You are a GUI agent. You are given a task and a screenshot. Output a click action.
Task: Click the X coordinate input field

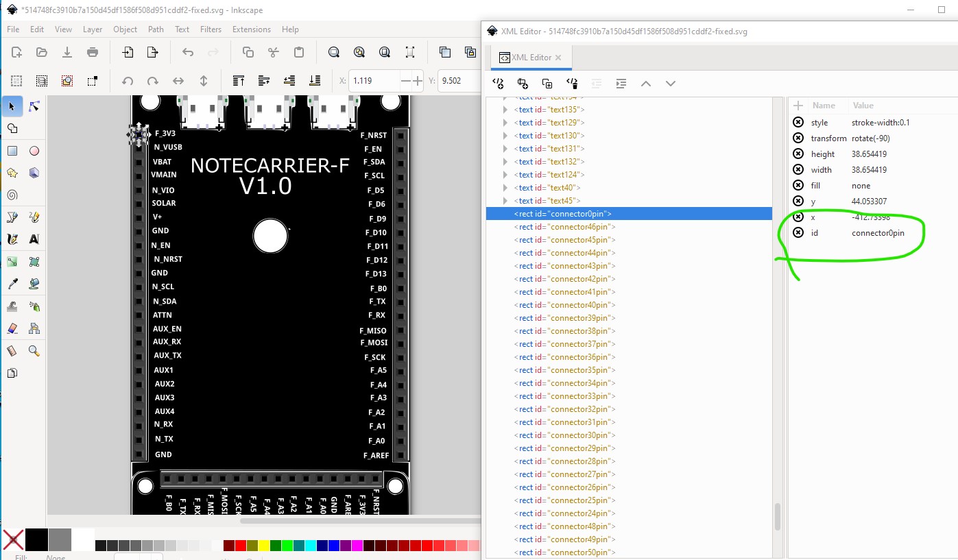coord(373,81)
